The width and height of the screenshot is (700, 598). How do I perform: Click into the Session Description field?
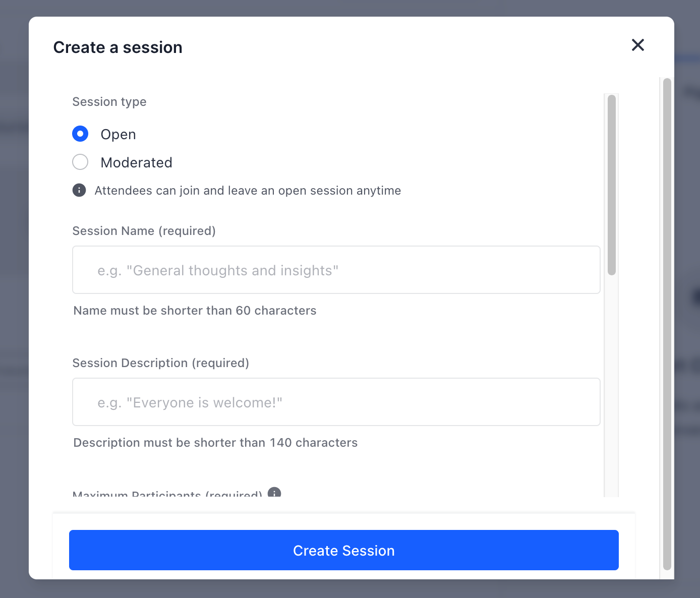pyautogui.click(x=336, y=402)
